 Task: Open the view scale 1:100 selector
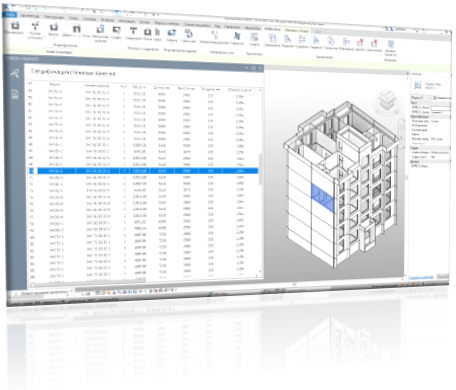[x=86, y=294]
